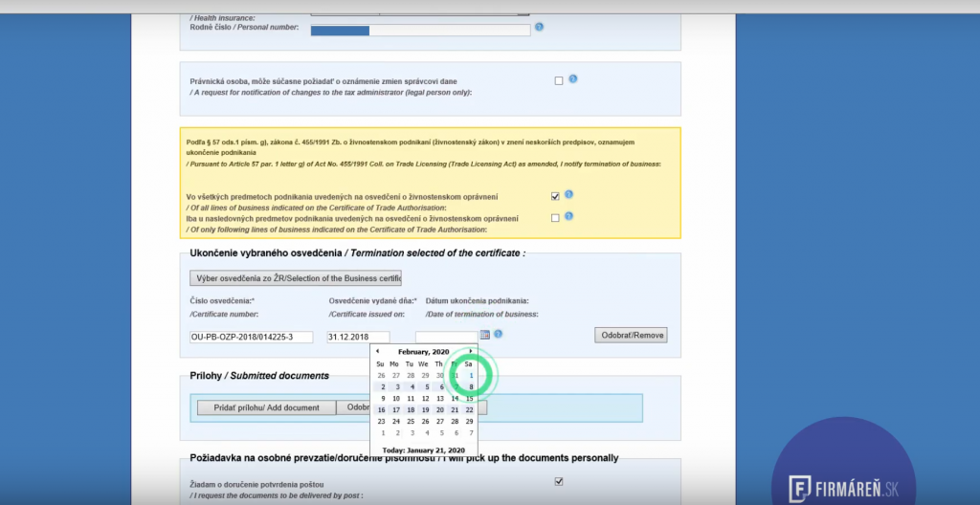Check 'Of only following lines of business' checkbox

pyautogui.click(x=555, y=218)
